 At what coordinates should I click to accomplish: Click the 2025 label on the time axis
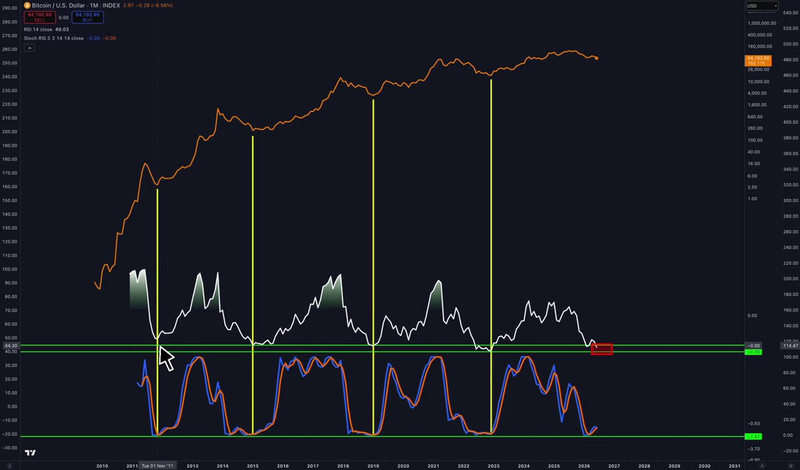(554, 466)
